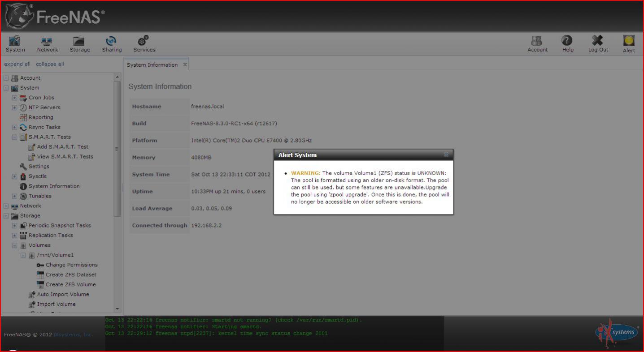Click the freenas.local hostname value
This screenshot has height=352, width=644.
point(207,107)
